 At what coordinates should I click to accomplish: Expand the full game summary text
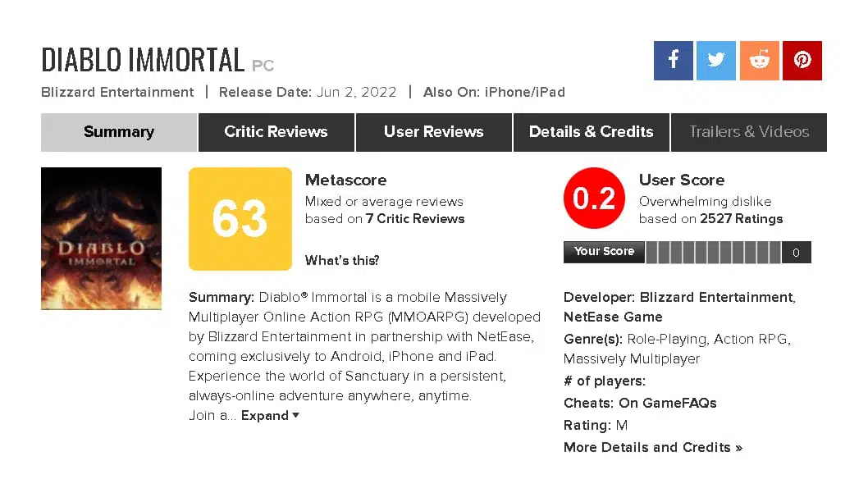270,416
